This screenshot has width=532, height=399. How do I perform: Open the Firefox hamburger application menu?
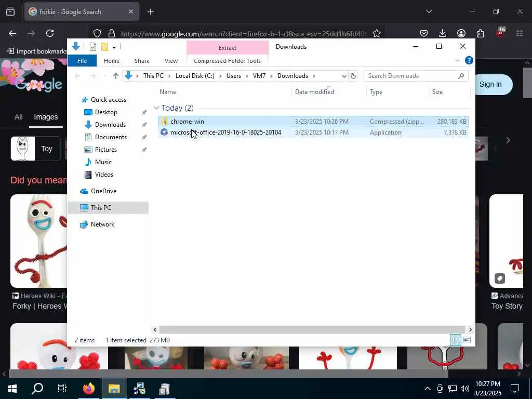pos(520,33)
